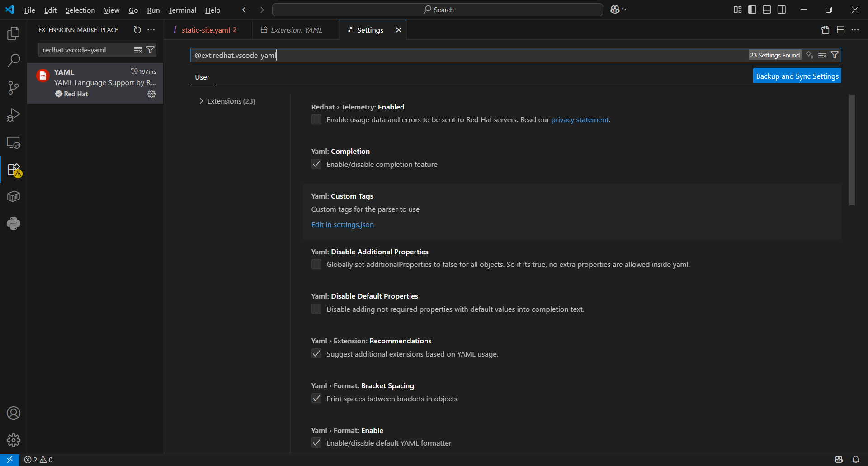
Task: Click the Edit in settings.json link
Action: click(342, 225)
